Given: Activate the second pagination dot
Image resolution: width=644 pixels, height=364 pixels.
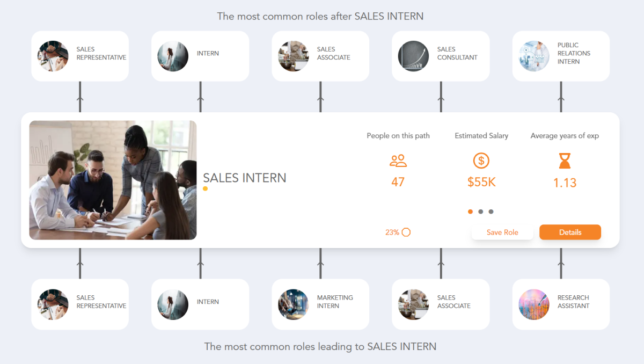Looking at the screenshot, I should click(481, 212).
